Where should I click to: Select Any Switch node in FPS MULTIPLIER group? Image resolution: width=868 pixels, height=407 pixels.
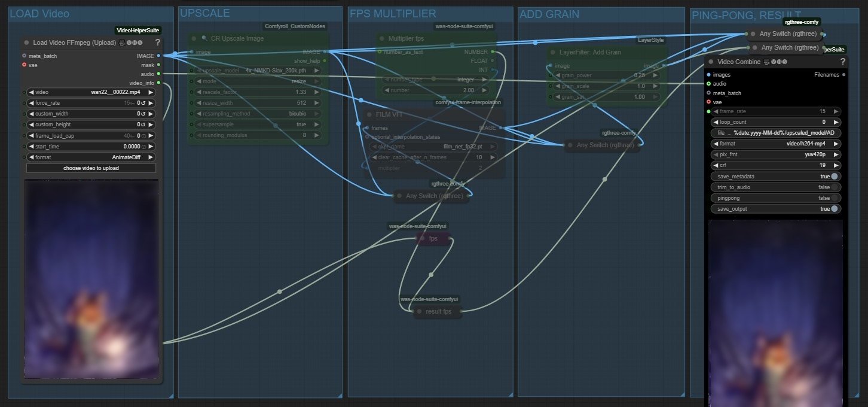click(x=432, y=196)
